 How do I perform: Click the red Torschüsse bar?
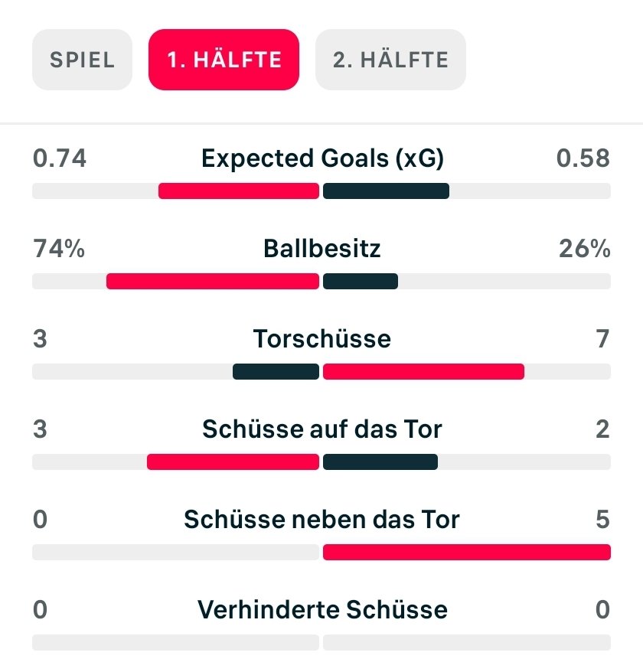pyautogui.click(x=423, y=371)
